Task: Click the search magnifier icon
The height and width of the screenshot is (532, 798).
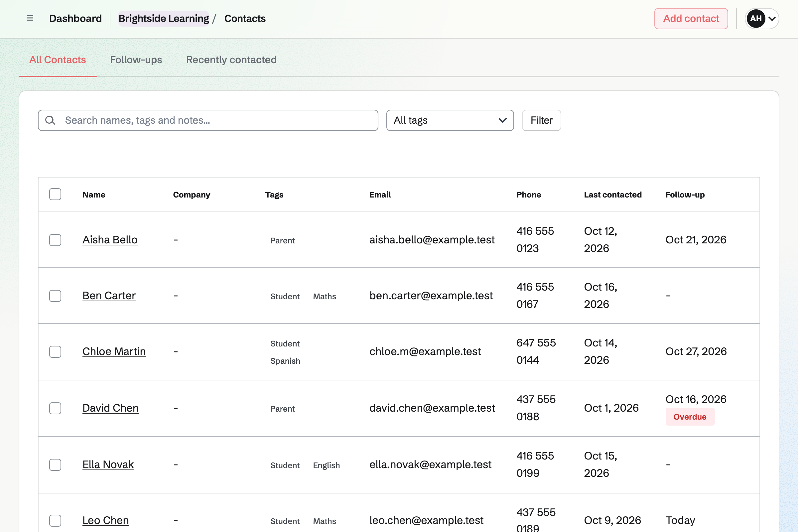Action: 50,120
